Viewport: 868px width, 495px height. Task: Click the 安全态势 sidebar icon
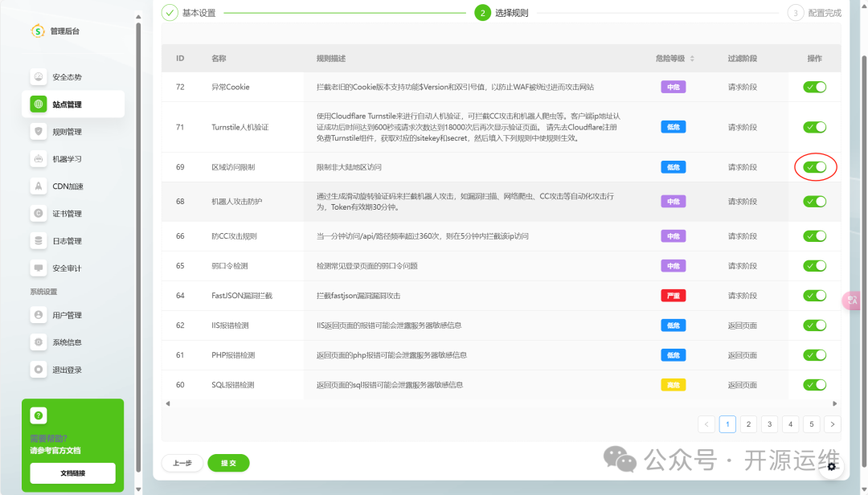38,77
